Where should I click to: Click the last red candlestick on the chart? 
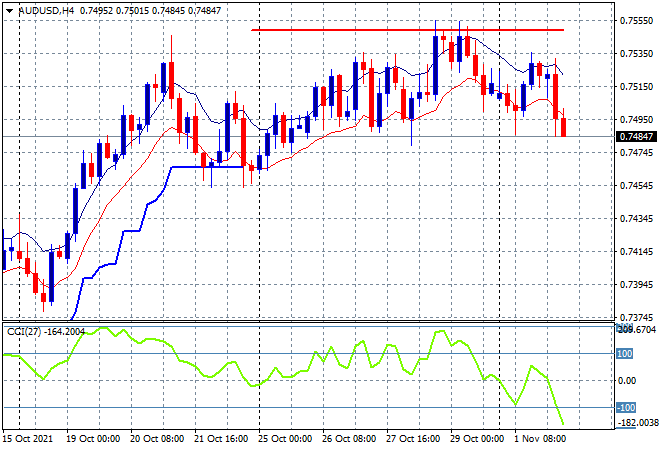pos(564,127)
